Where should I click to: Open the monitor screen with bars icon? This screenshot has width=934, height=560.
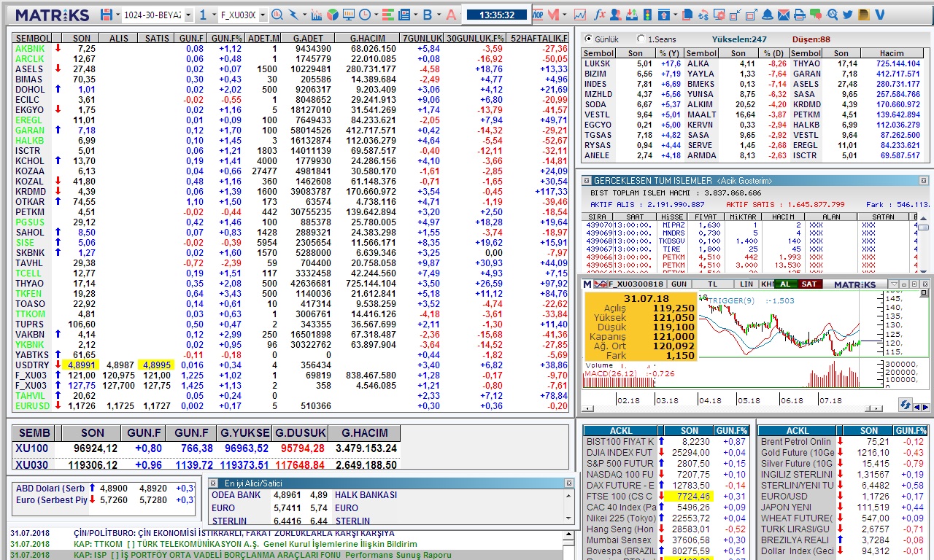[348, 15]
